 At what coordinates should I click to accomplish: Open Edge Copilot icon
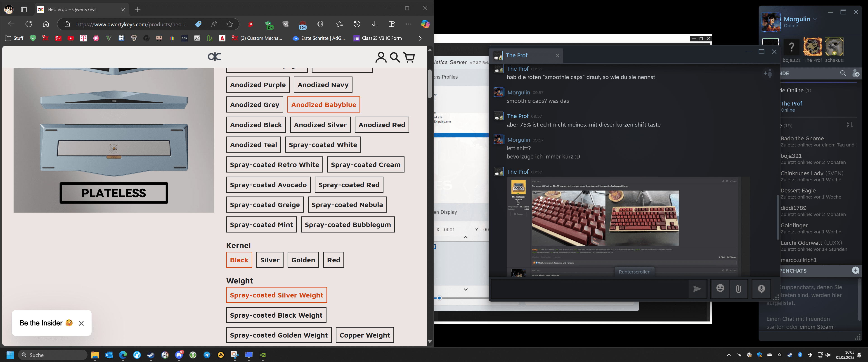[x=425, y=24]
